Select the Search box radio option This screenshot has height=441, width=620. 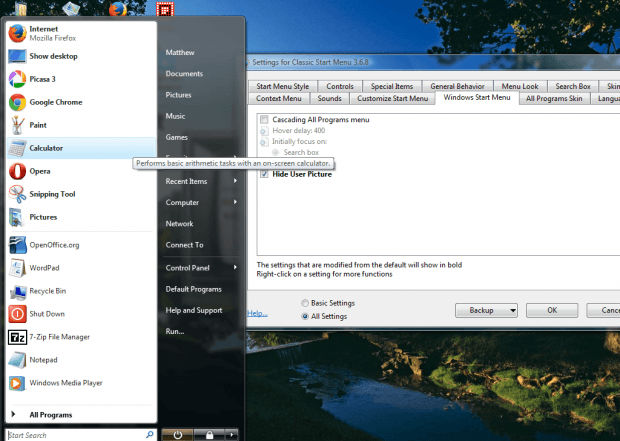(276, 152)
